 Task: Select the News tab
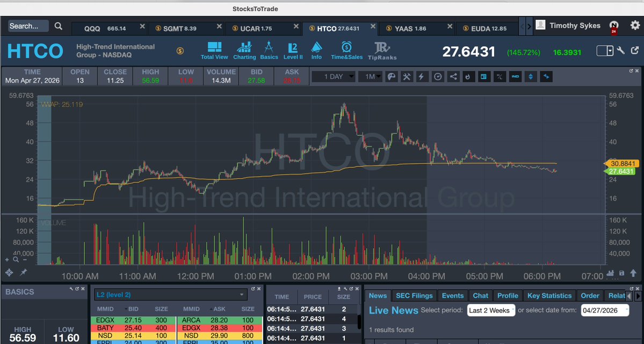(378, 296)
